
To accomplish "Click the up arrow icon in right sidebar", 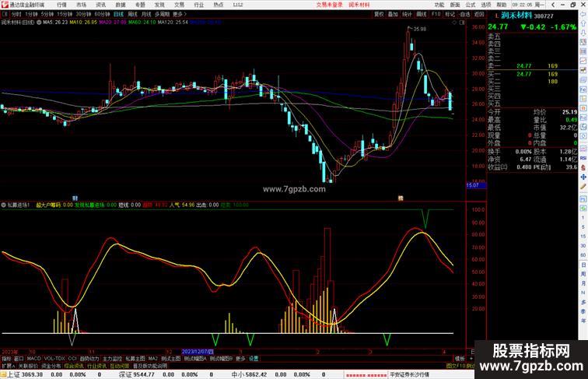I will pyautogui.click(x=583, y=23).
